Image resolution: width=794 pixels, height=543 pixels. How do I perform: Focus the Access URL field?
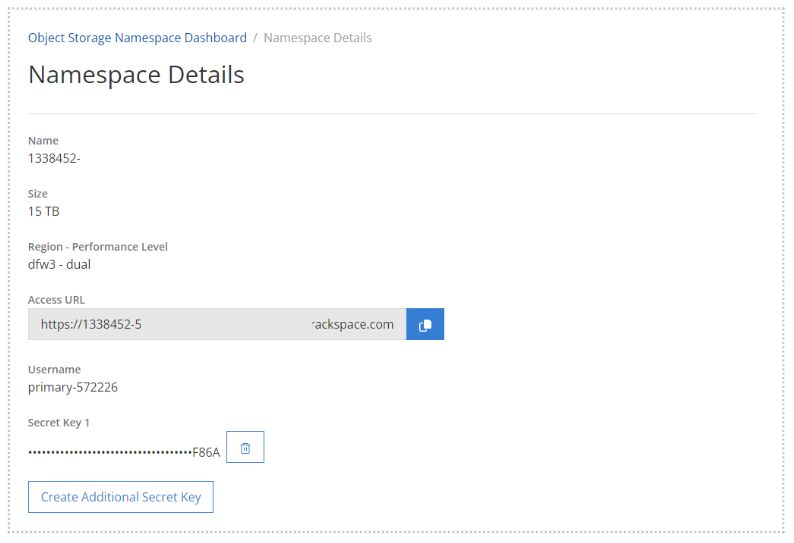217,324
